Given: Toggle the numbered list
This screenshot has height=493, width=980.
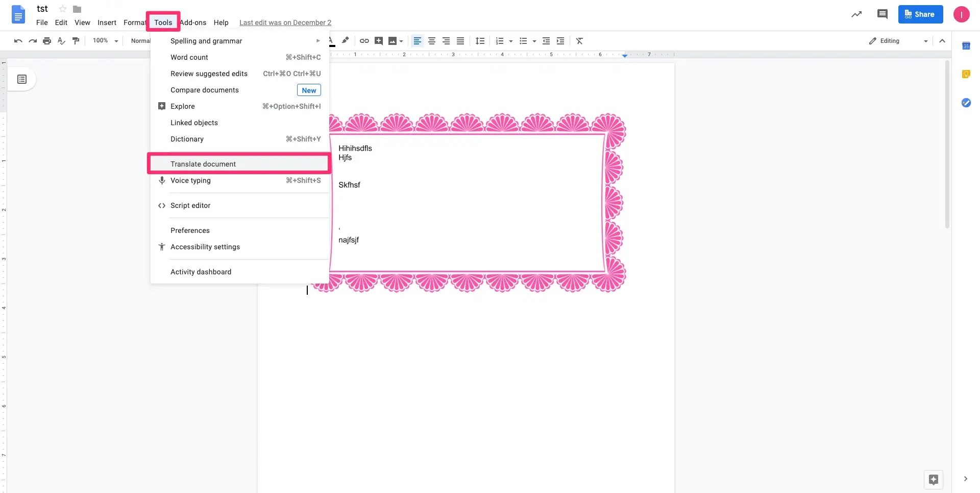Looking at the screenshot, I should (x=500, y=41).
